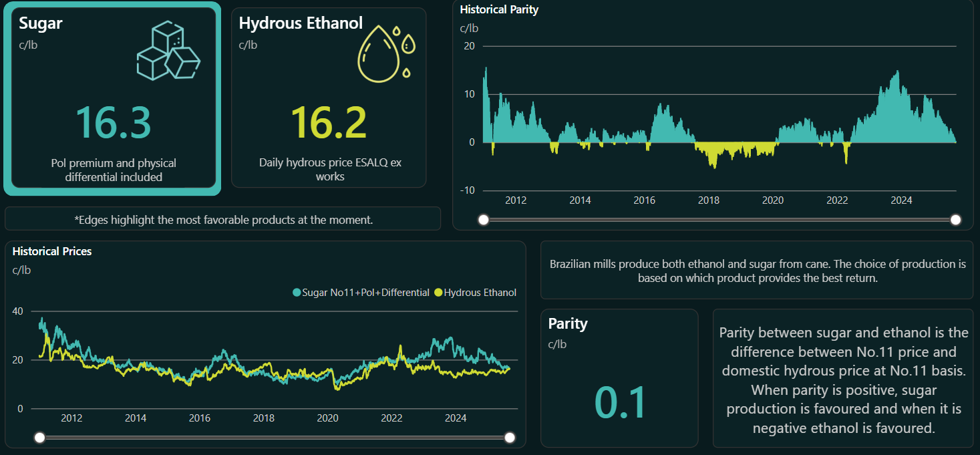Click the right handle of Historical Parity slider
Viewport: 980px width, 455px height.
pyautogui.click(x=956, y=220)
